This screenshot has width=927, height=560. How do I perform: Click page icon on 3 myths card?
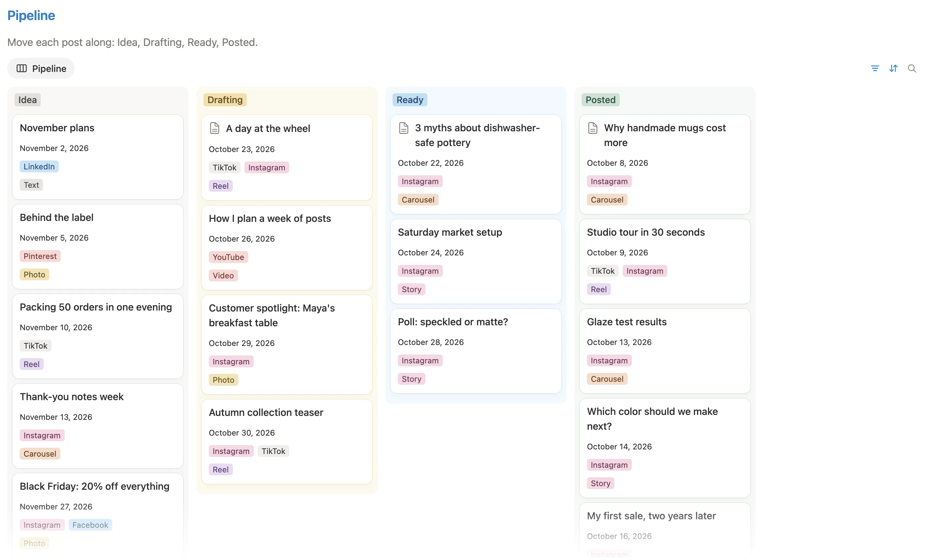[404, 128]
